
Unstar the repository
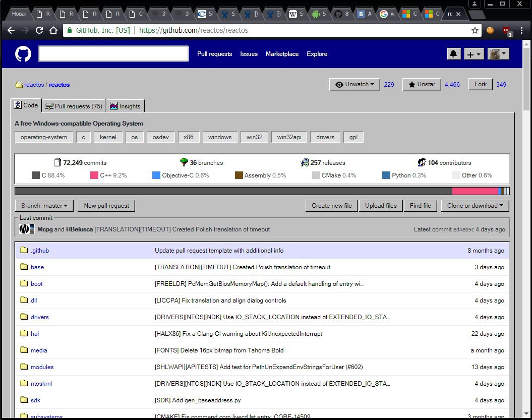point(422,85)
